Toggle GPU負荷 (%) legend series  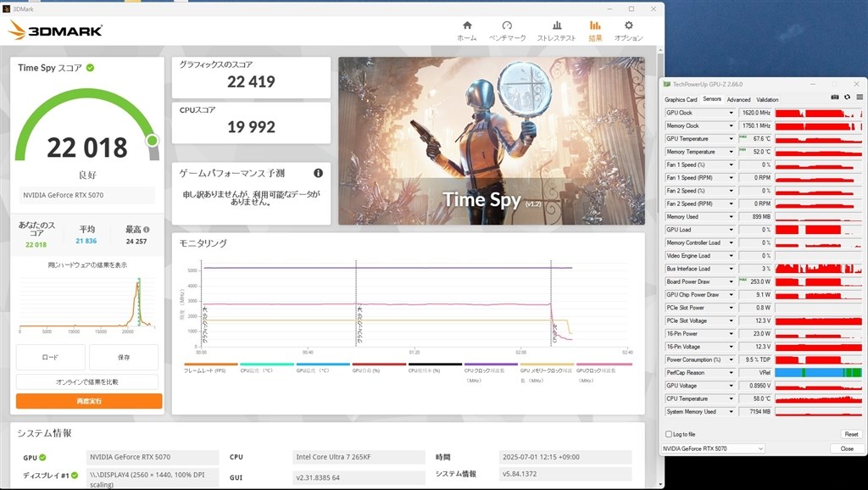tap(379, 368)
